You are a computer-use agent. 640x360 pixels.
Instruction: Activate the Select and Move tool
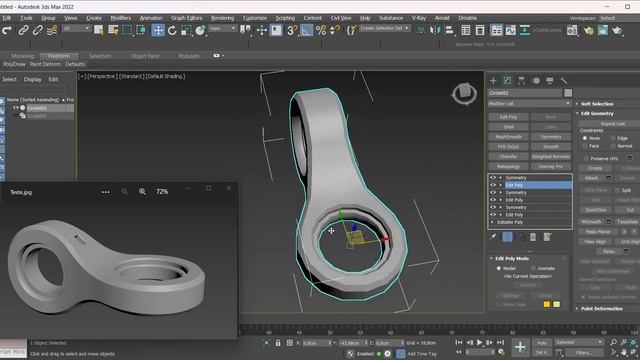tap(158, 30)
